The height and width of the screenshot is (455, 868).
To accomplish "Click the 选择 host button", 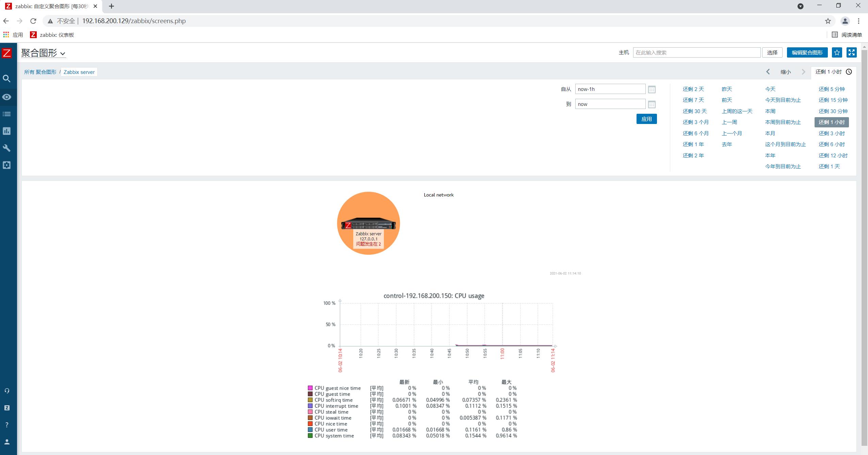I will (772, 52).
